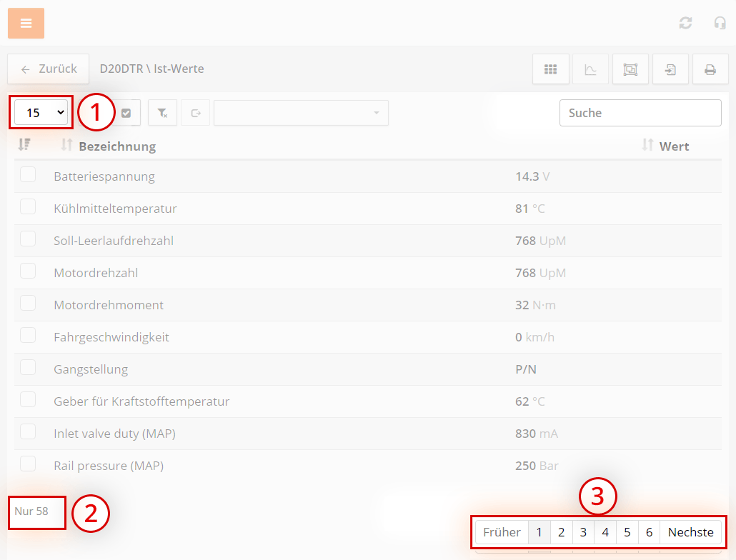Check the Rail pressure (MAP) box
The height and width of the screenshot is (560, 736).
click(28, 464)
